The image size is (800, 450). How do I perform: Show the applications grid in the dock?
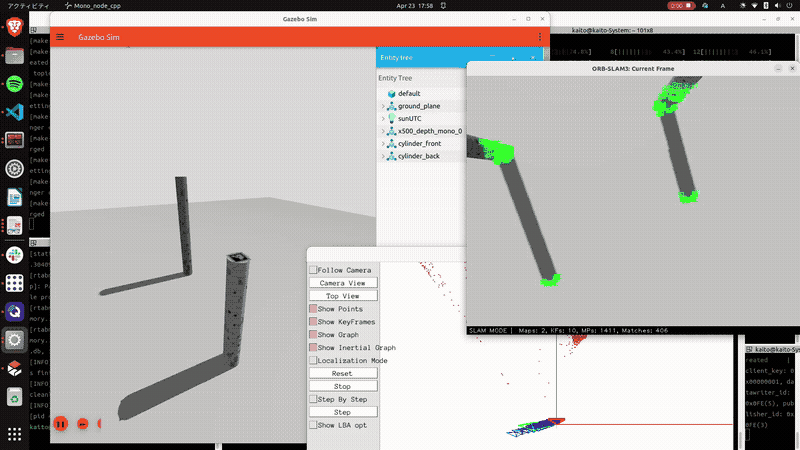coord(14,434)
